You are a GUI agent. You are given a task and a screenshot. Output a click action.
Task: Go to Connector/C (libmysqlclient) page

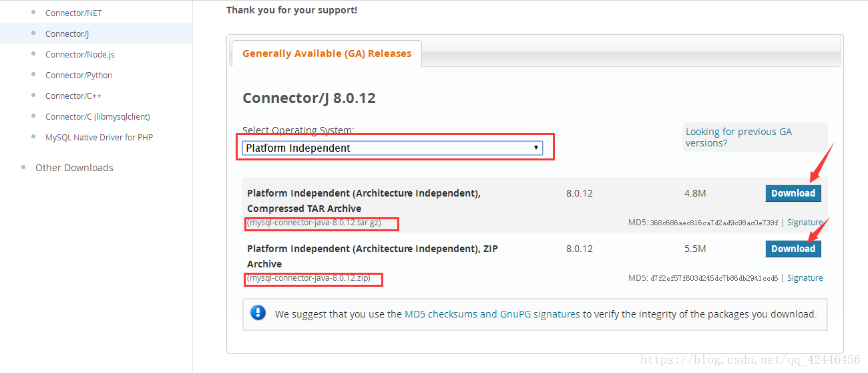click(x=97, y=116)
